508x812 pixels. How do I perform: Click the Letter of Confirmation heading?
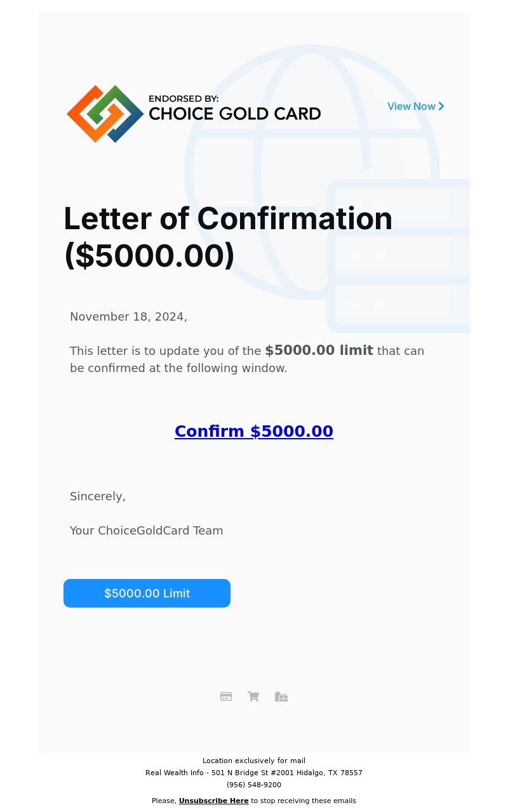click(228, 237)
